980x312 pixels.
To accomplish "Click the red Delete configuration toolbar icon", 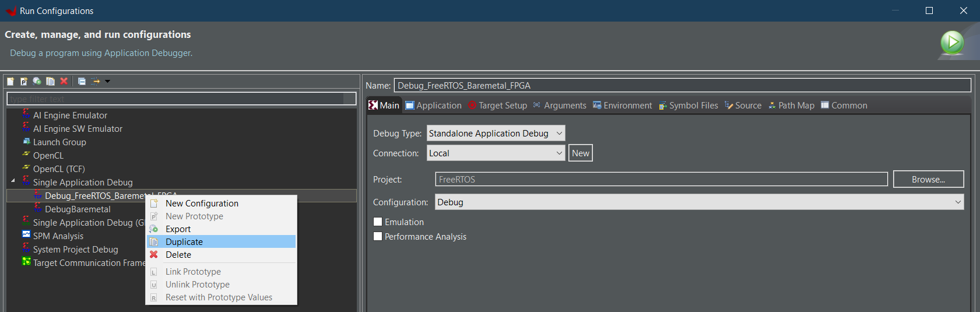I will pyautogui.click(x=64, y=81).
